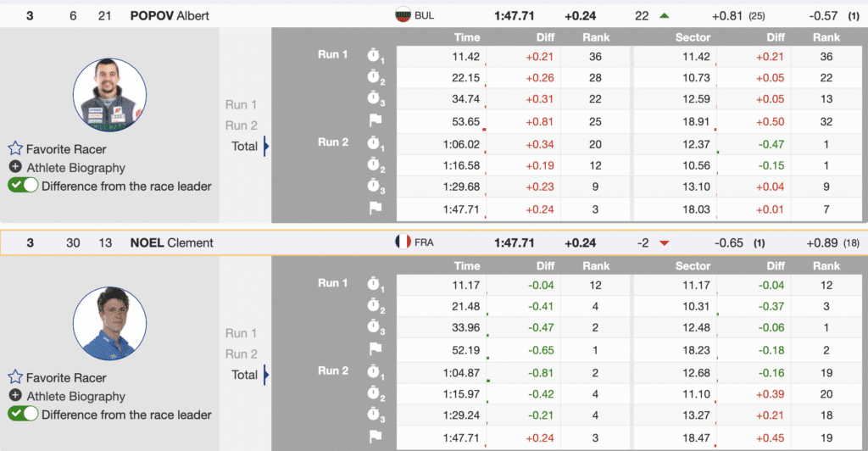Open Popov's Athlete Biography link

(75, 167)
